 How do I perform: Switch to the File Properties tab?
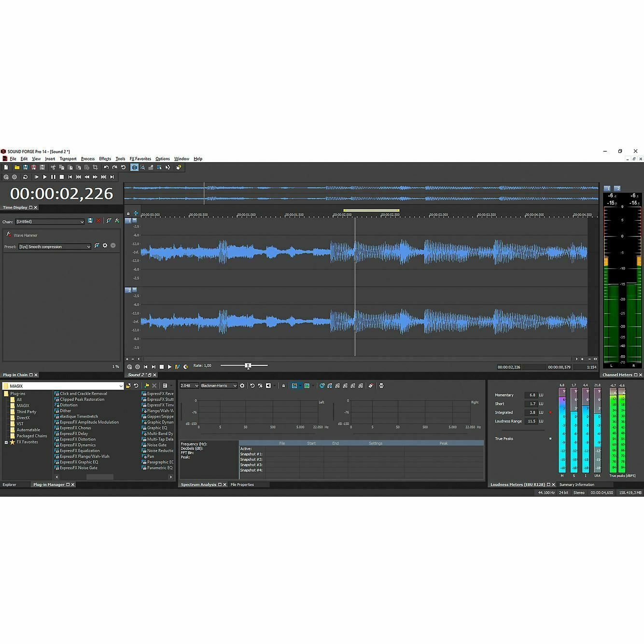pyautogui.click(x=242, y=485)
